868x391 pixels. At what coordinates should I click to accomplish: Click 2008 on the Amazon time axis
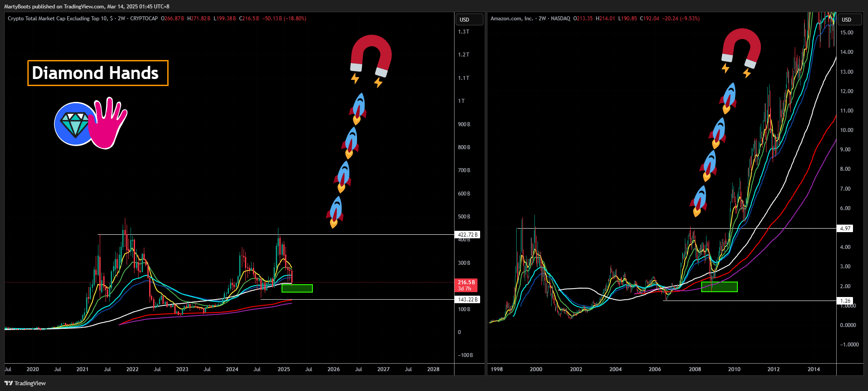tap(695, 369)
